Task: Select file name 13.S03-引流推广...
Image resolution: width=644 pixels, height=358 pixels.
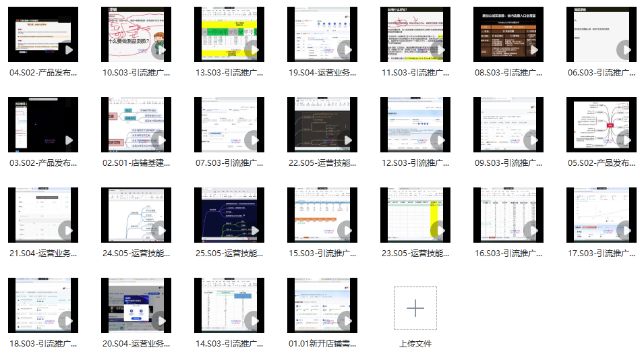Action: tap(229, 73)
